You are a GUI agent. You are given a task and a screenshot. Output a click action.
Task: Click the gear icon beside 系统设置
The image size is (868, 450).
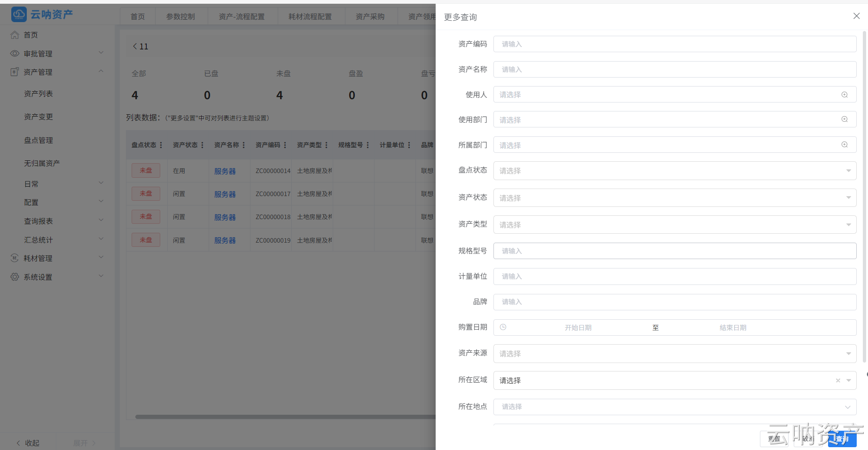click(x=15, y=277)
